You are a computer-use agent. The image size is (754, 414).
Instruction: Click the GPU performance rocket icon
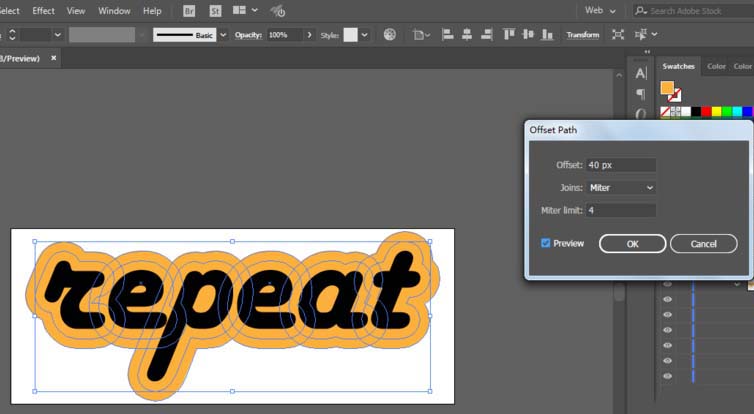coord(278,11)
